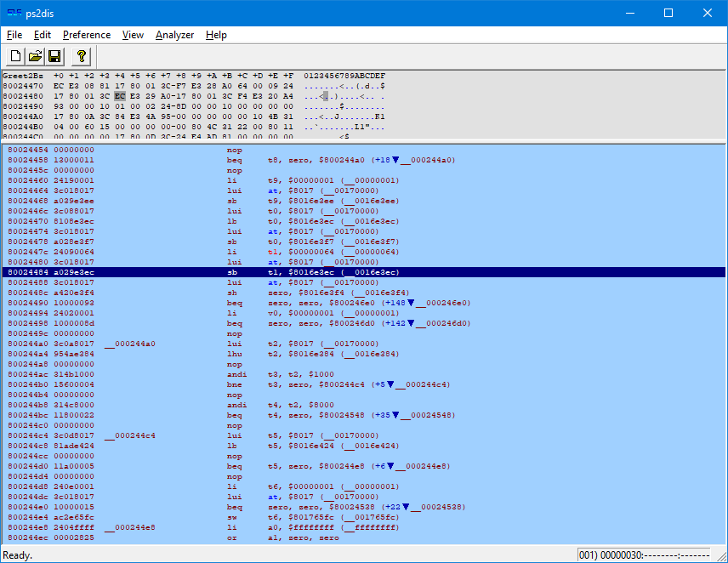728x563 pixels.
Task: Create a new file with the blank page toolbar icon
Action: [14, 56]
